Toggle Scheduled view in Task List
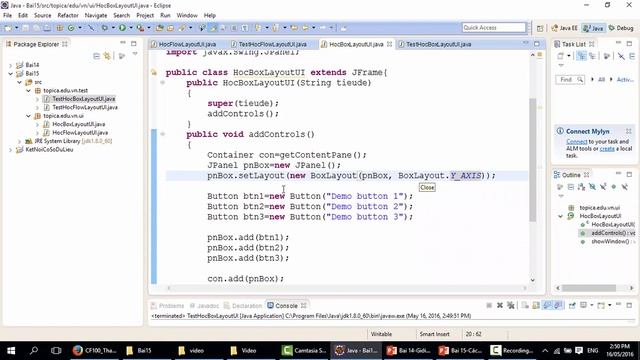 [x=592, y=56]
